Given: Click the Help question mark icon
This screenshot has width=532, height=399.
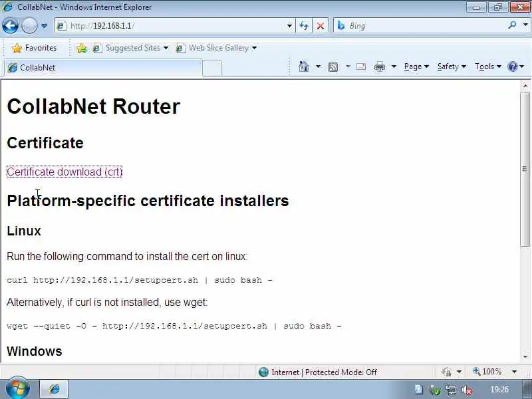Looking at the screenshot, I should 512,66.
